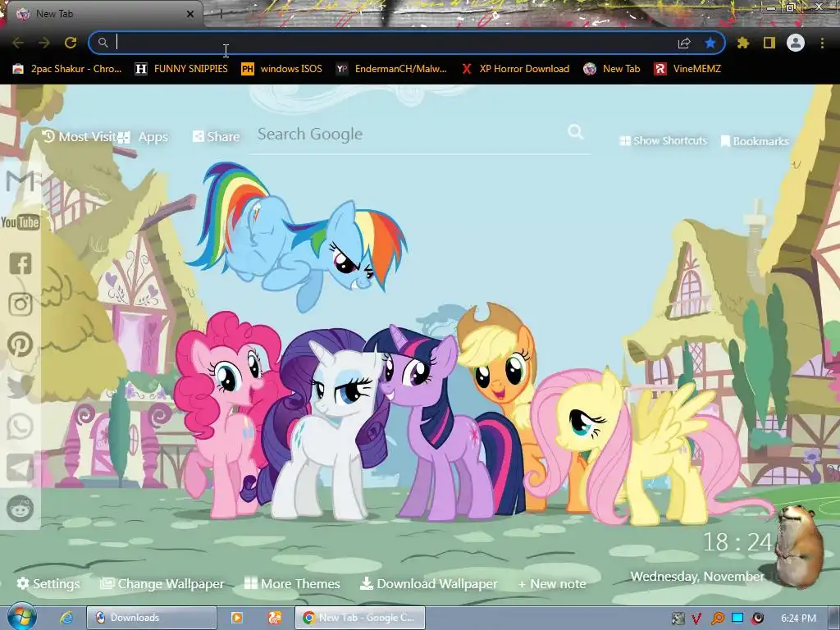
Task: Open the Extensions puzzle icon
Action: click(x=742, y=43)
